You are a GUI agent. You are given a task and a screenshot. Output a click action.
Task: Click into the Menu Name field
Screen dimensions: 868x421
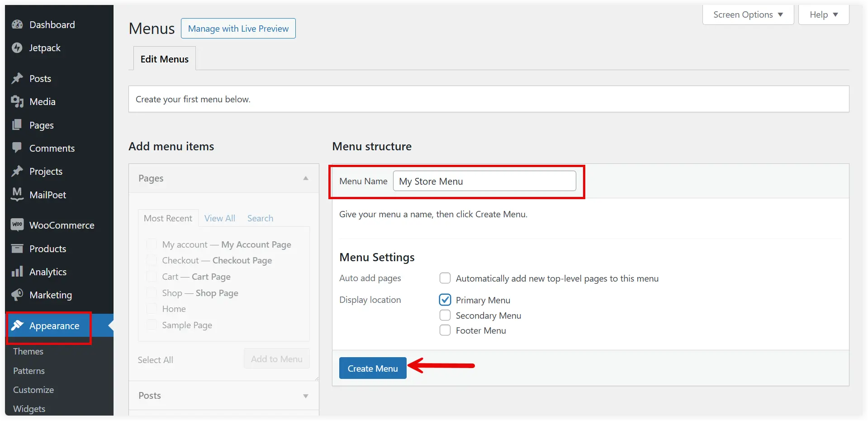(x=484, y=181)
